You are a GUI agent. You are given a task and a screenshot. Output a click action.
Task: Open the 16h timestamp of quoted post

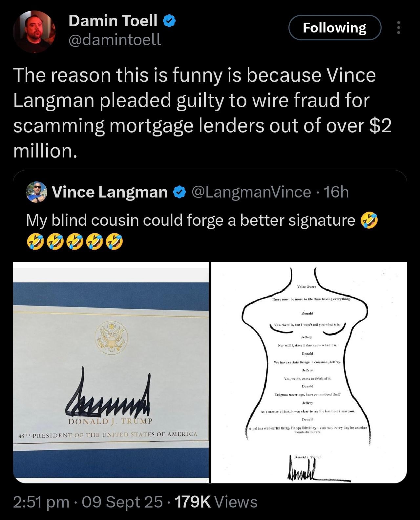(x=336, y=192)
